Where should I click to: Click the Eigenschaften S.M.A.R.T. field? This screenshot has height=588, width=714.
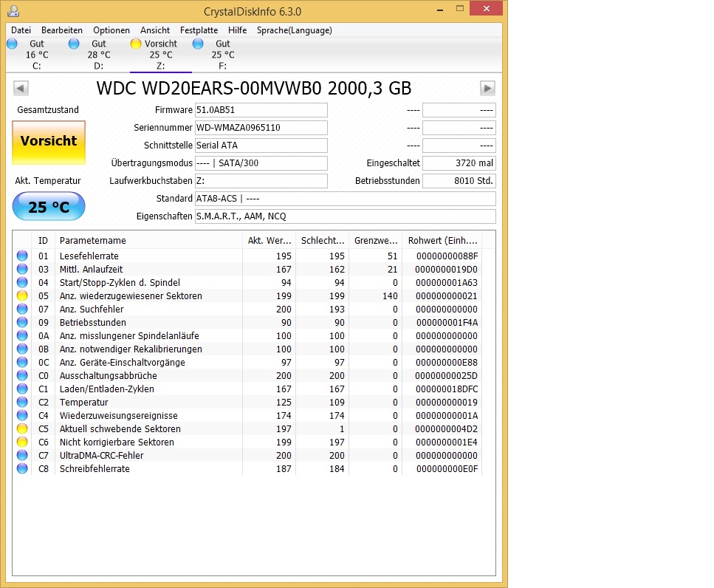point(345,216)
